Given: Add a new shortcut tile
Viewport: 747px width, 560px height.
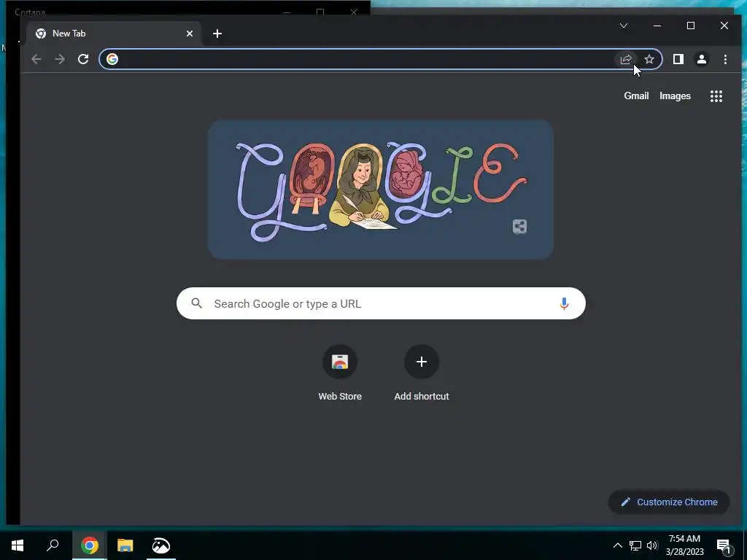Looking at the screenshot, I should [422, 373].
